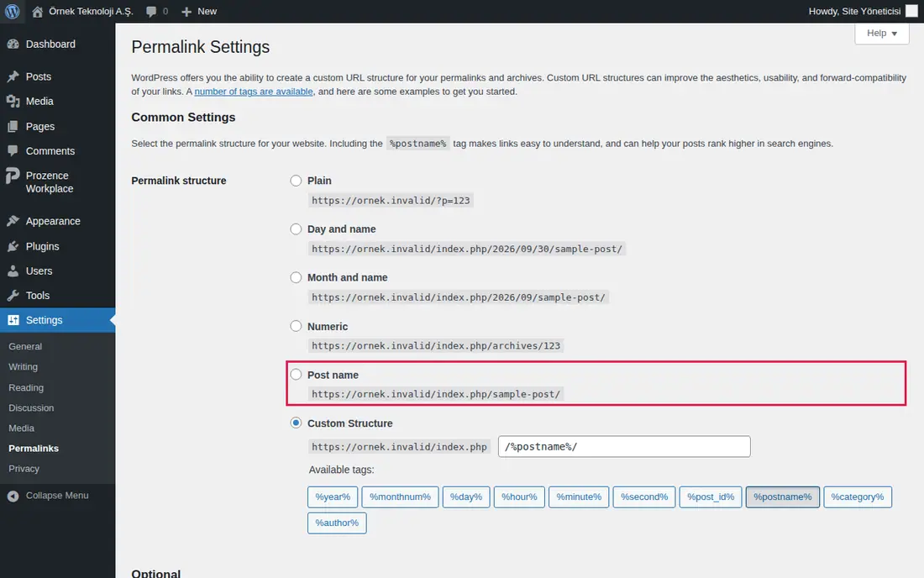924x578 pixels.
Task: Go to the Plugins menu
Action: [58, 246]
